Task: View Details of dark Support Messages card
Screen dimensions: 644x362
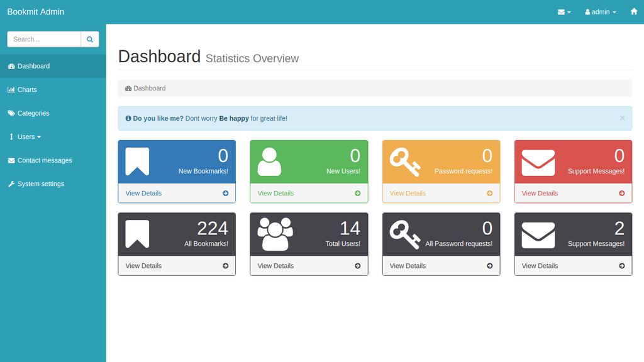Action: tap(540, 266)
